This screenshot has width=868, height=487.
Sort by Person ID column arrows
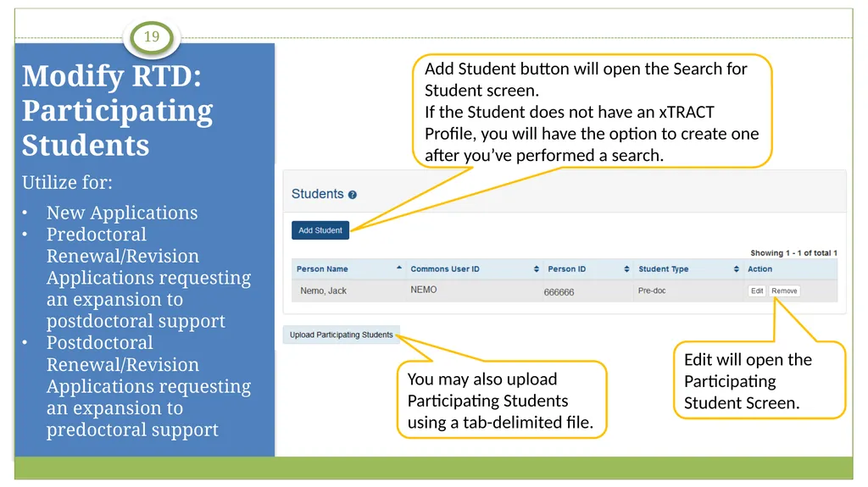[x=626, y=269]
